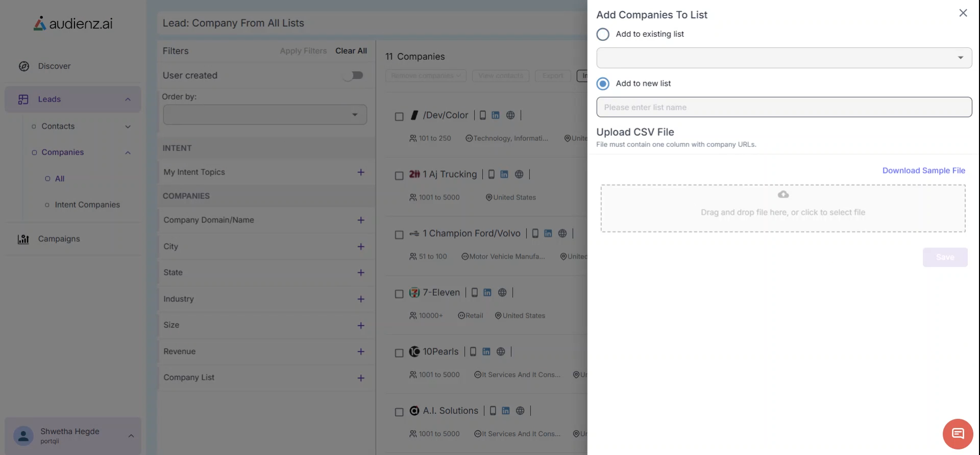980x455 pixels.
Task: Click phone icon next to 10Pearls
Action: pyautogui.click(x=473, y=351)
